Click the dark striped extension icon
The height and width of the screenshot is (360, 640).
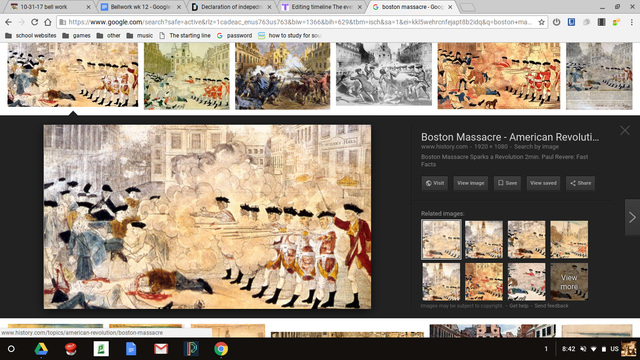coord(601,22)
